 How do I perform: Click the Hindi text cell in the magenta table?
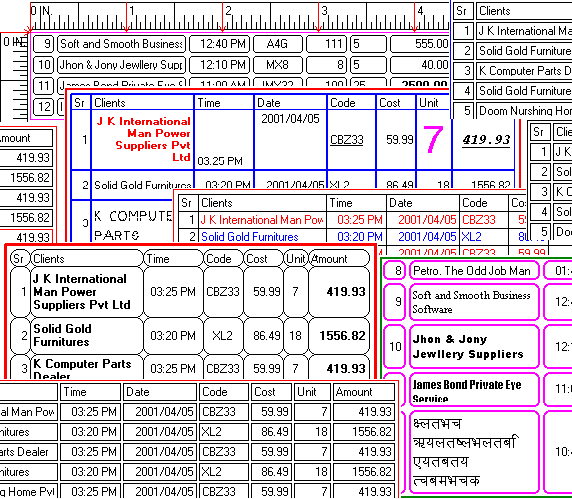pyautogui.click(x=474, y=452)
